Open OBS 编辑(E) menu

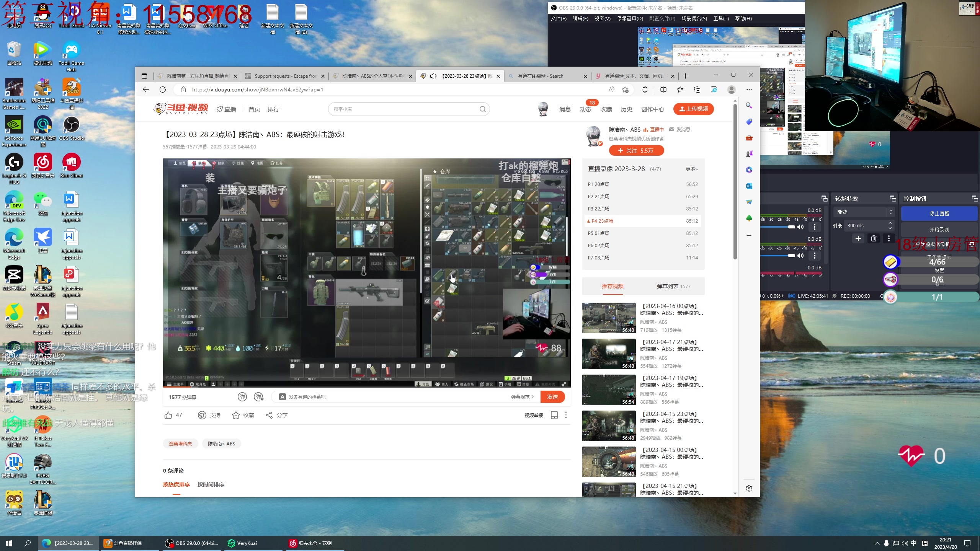tap(580, 18)
